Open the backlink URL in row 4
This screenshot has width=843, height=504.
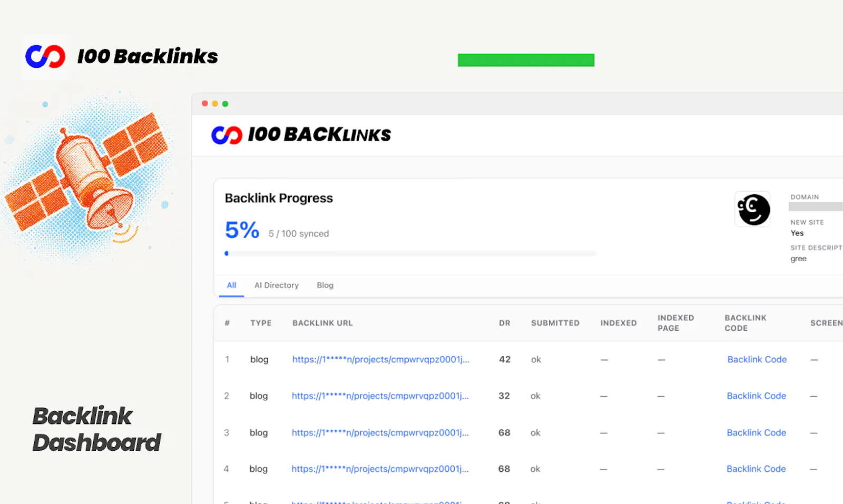[380, 469]
